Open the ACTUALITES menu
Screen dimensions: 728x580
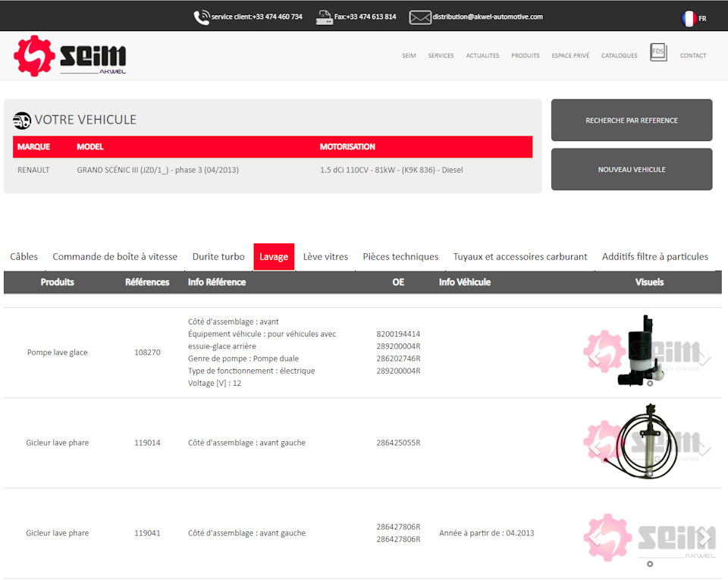(482, 55)
